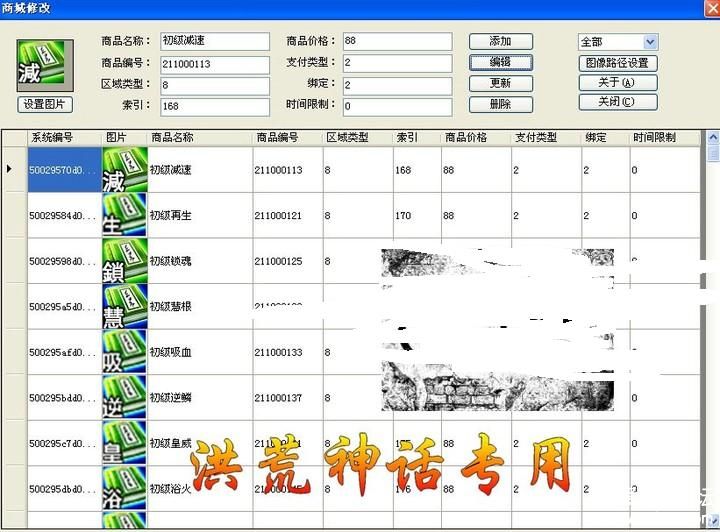Sort by 商品名称 column header
Screen dimensions: 720x532
click(x=200, y=137)
